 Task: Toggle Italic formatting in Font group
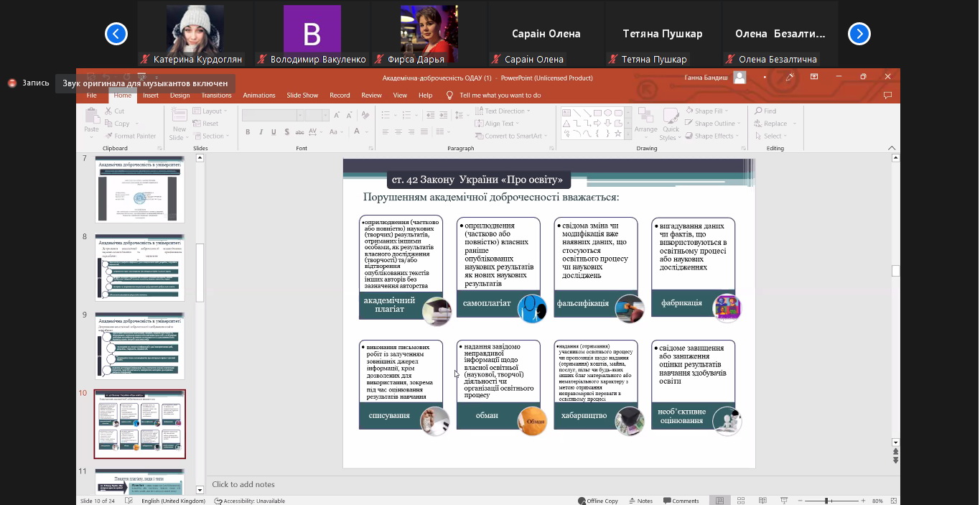tap(261, 132)
